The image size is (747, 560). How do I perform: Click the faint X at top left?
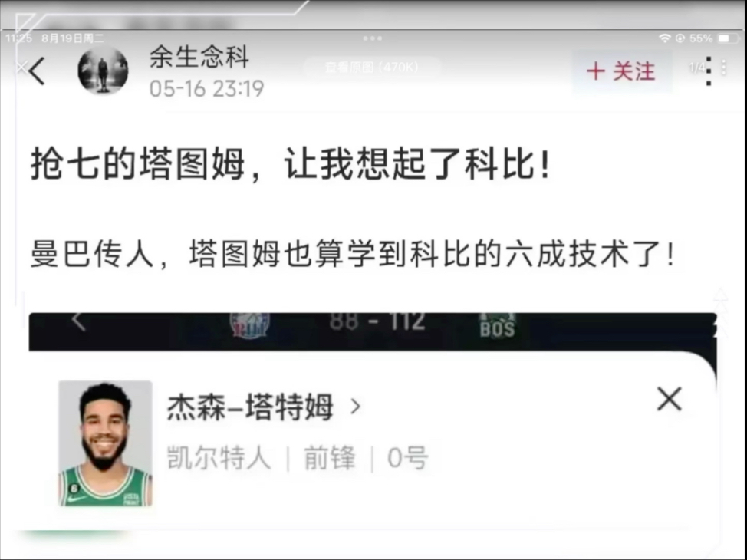pos(21,68)
